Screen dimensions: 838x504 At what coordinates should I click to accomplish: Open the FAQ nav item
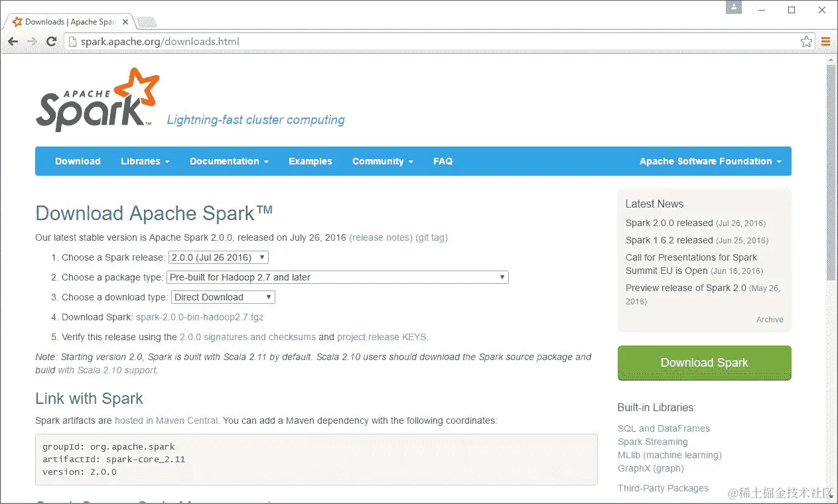click(x=443, y=161)
